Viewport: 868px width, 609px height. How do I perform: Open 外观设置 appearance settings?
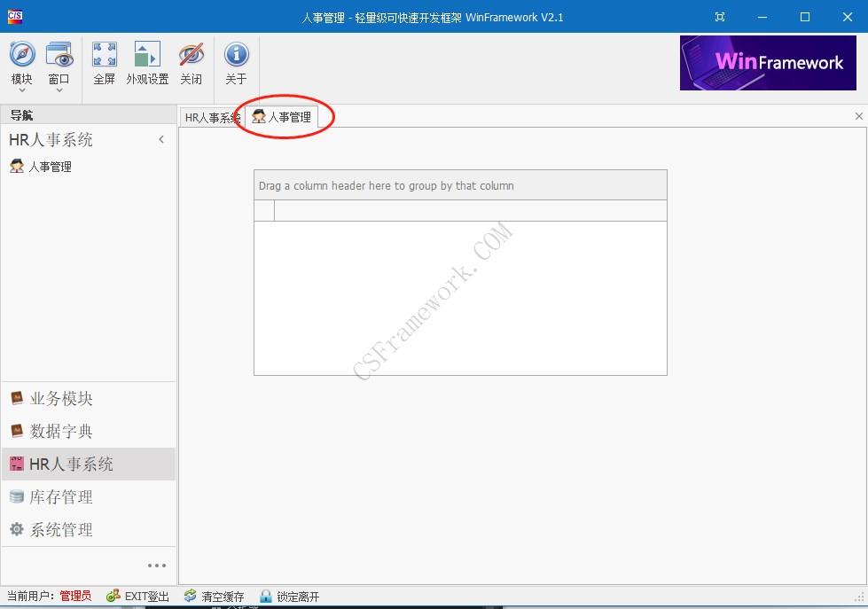(x=147, y=55)
